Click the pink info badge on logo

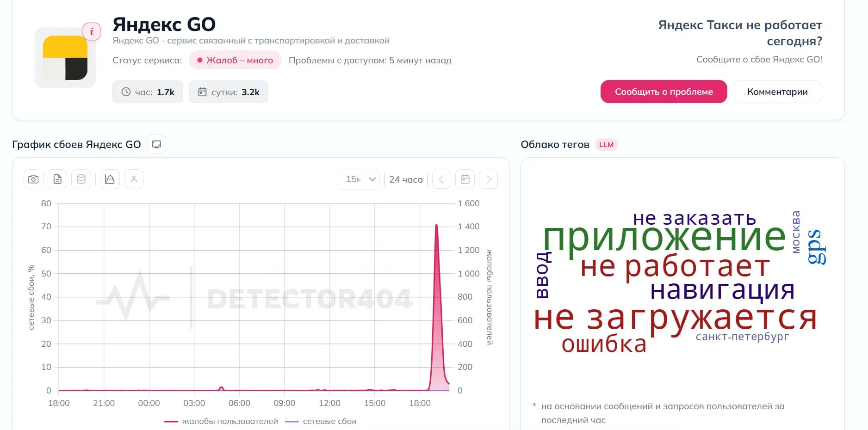(92, 31)
